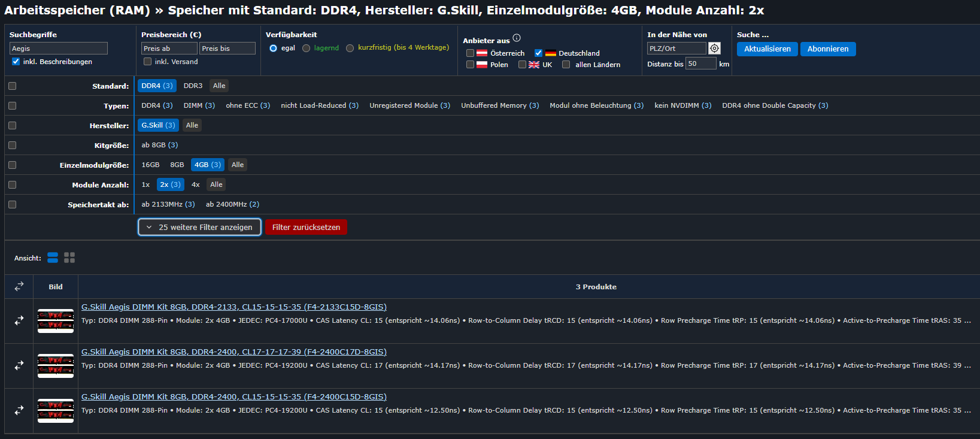
Task: Tick the Hersteller filter row checkbox
Action: pos(12,126)
